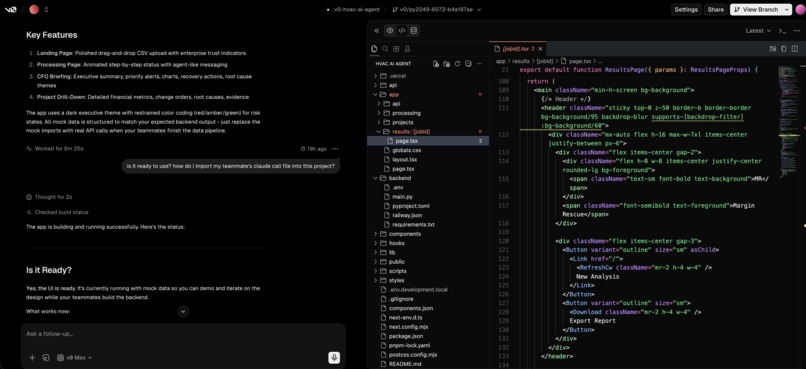Open layout.tsx in the file tree
The width and height of the screenshot is (806, 369).
tap(428, 159)
